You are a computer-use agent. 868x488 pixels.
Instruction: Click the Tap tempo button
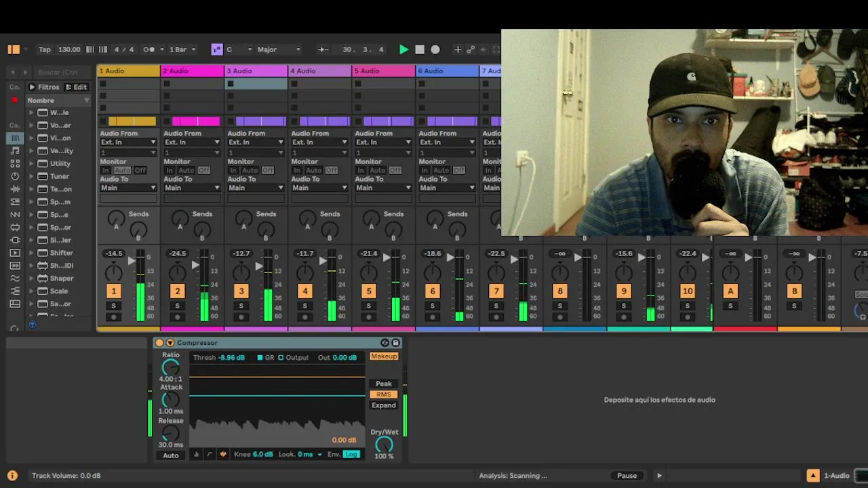point(45,49)
